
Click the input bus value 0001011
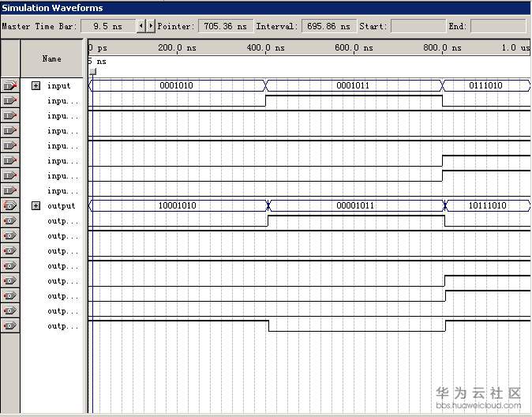click(353, 85)
